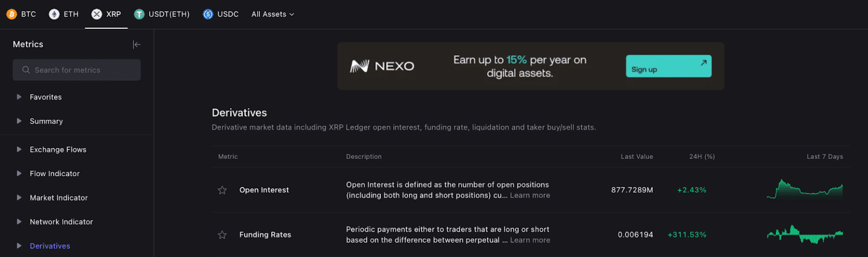Click the Ethereum coin icon
This screenshot has width=868, height=257.
pyautogui.click(x=54, y=14)
